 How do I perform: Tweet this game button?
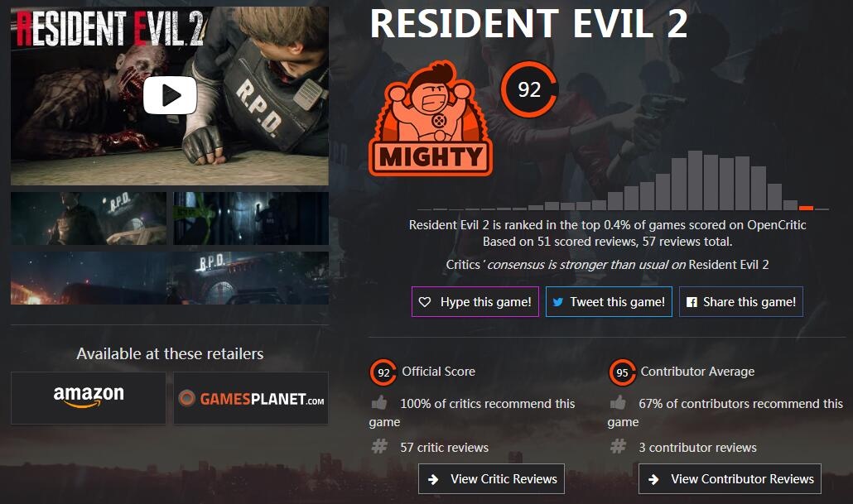pos(609,302)
